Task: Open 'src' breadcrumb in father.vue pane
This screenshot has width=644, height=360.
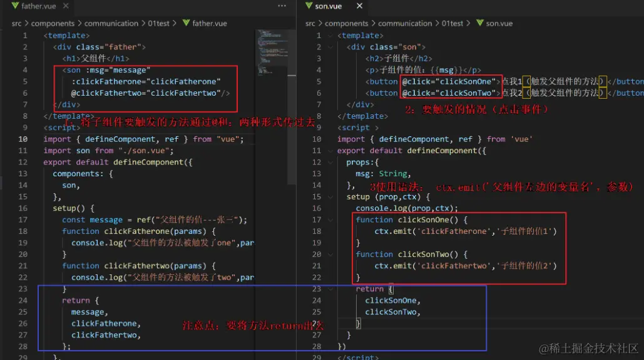Action: pyautogui.click(x=16, y=23)
